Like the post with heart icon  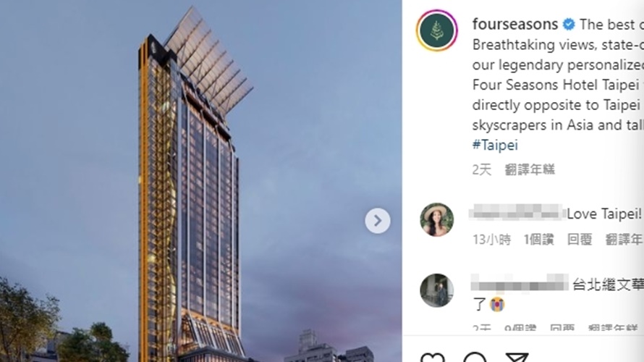(x=433, y=358)
